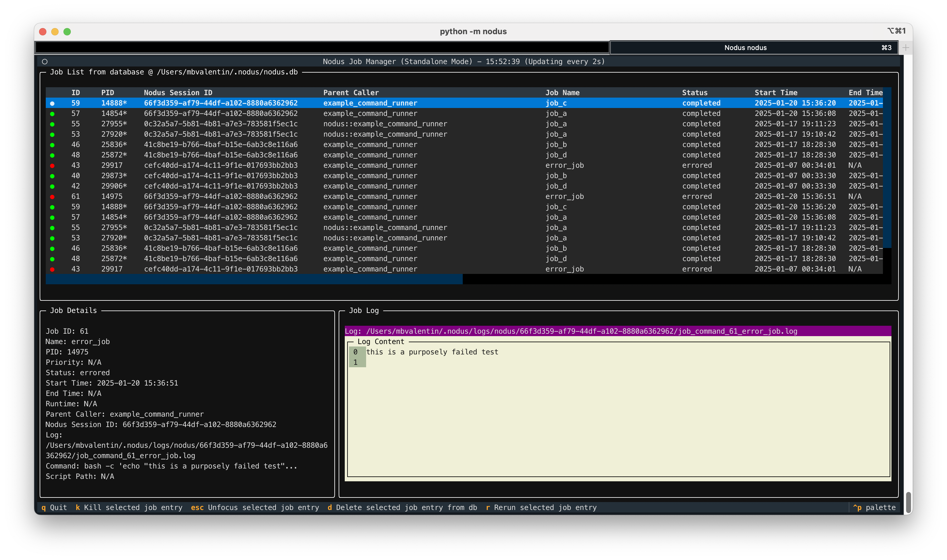Click the Job Name column header
This screenshot has height=560, width=947.
562,92
